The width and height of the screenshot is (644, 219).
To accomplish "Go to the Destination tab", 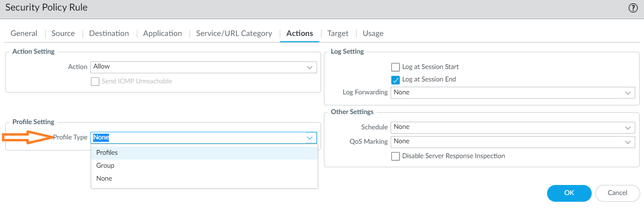I will [109, 34].
